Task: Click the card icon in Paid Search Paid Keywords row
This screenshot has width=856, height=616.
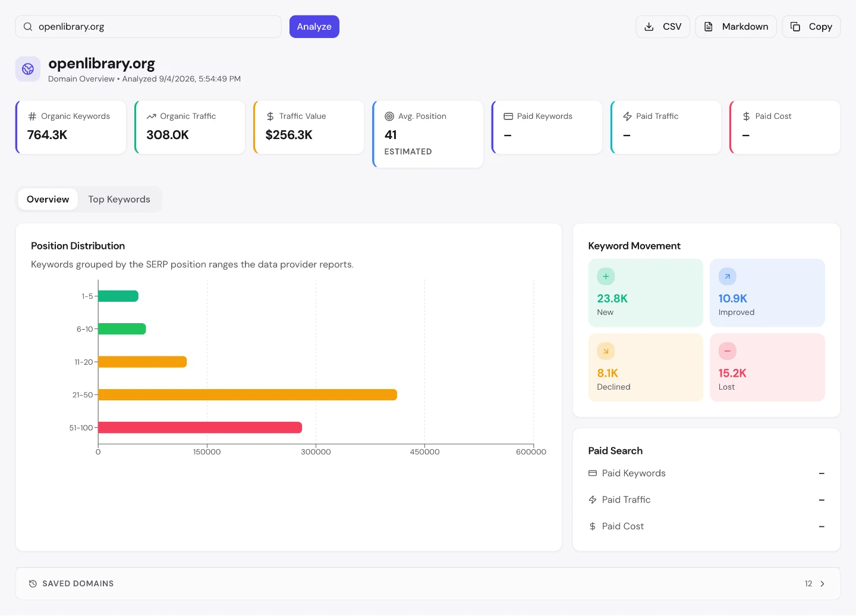Action: (x=593, y=473)
